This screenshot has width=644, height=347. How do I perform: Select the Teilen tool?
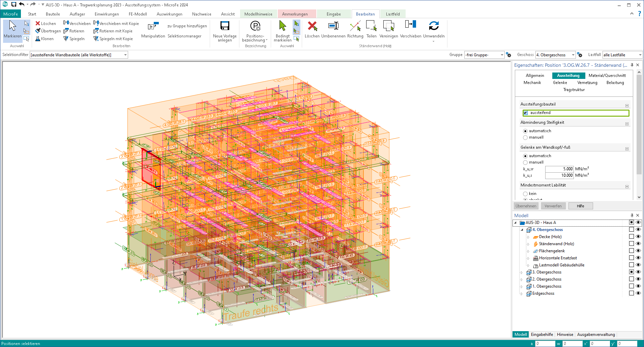click(x=371, y=26)
